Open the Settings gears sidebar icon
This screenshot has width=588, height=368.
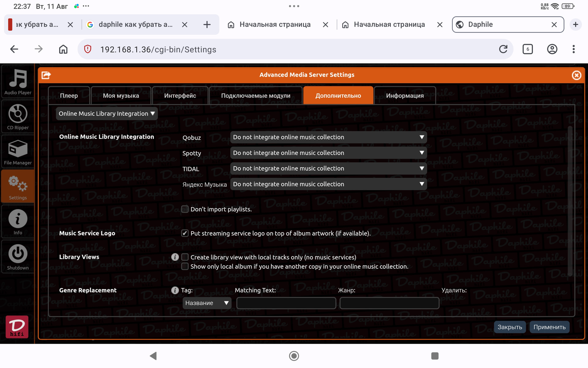tap(18, 186)
